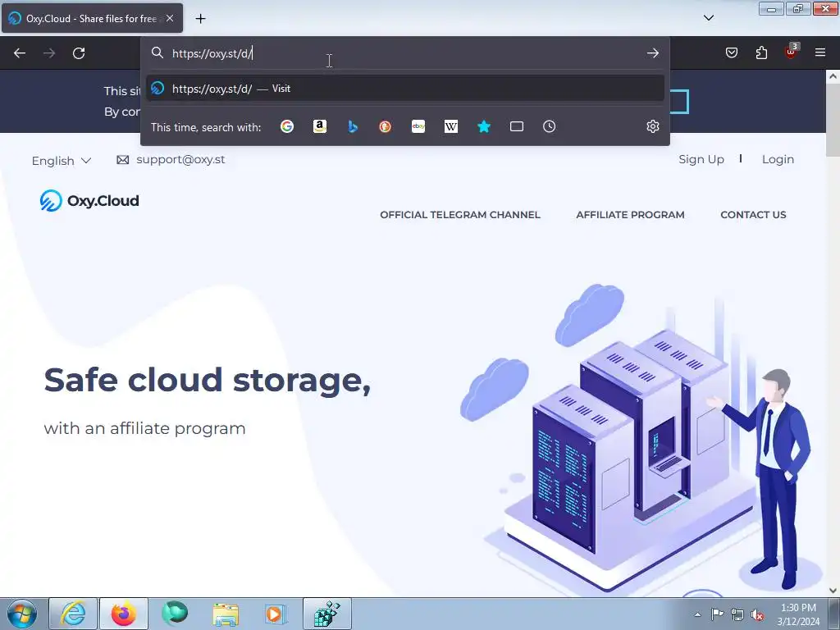
Task: Click the page scrollbar up arrow
Action: pyautogui.click(x=833, y=76)
